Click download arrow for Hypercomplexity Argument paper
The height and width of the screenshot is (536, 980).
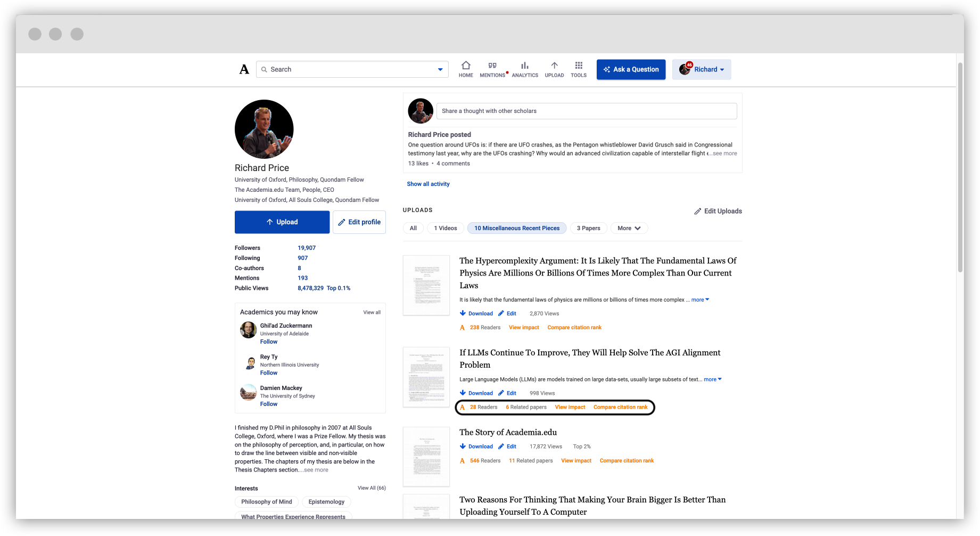(463, 313)
